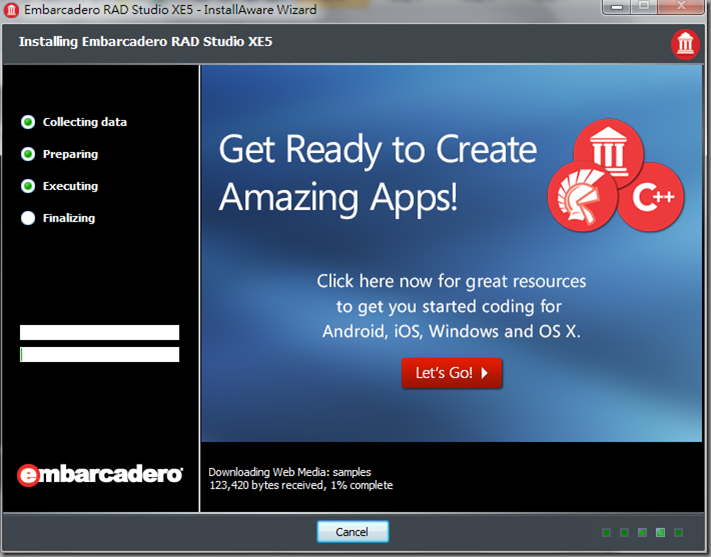Click the upper overall progress bar
The image size is (711, 557).
coord(100,332)
